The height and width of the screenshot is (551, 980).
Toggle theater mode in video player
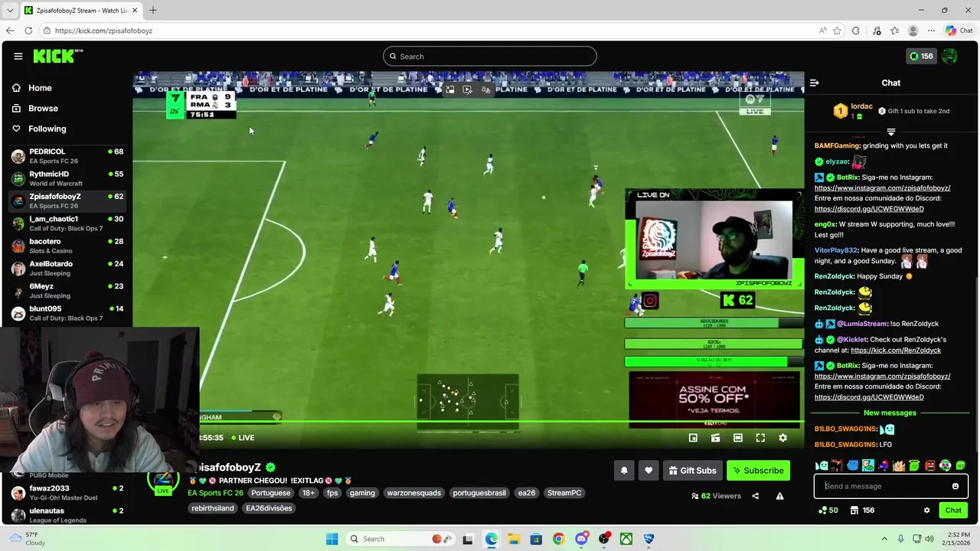coord(737,438)
